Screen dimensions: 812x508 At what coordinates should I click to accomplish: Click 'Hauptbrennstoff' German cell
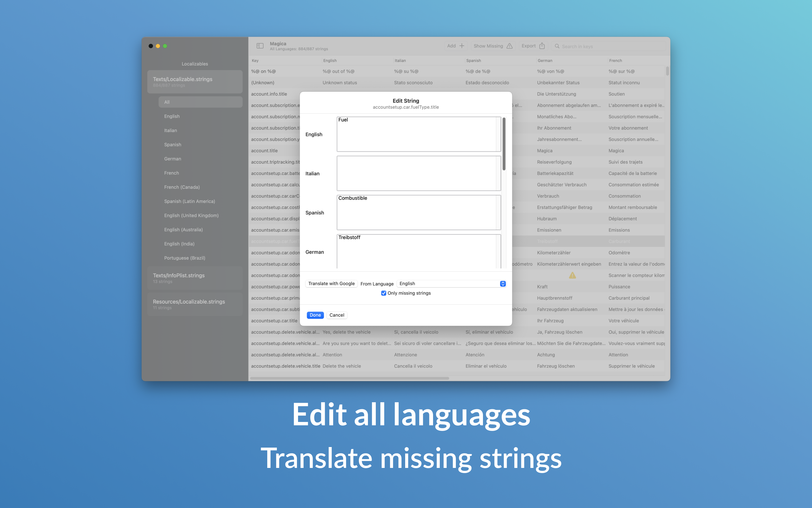pos(554,298)
